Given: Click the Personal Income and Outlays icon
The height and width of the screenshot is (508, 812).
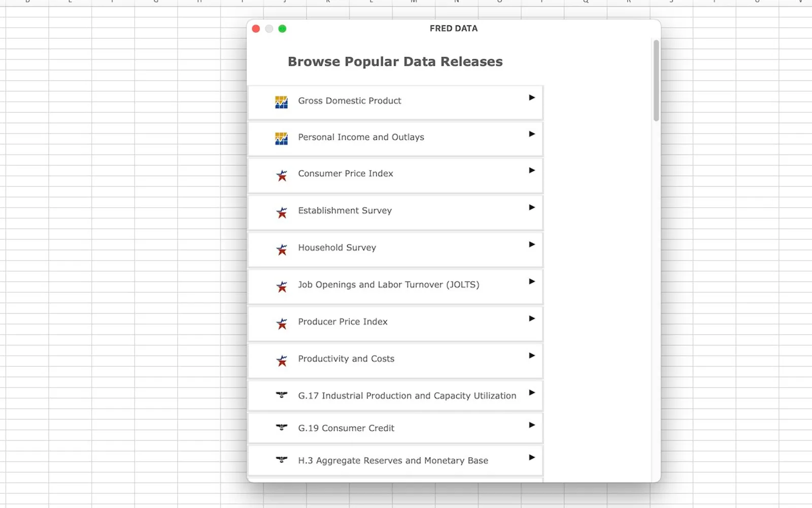Looking at the screenshot, I should click(281, 138).
